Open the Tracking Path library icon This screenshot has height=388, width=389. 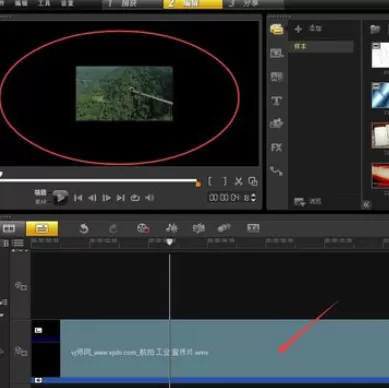coord(276,171)
